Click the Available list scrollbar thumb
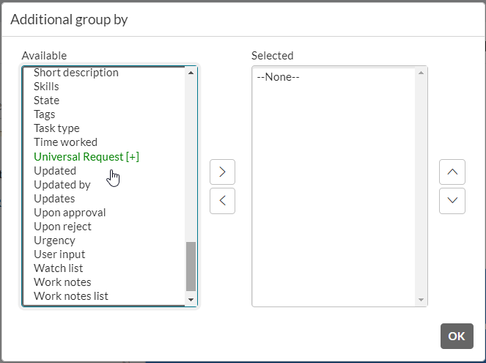This screenshot has height=363, width=486. point(191,266)
